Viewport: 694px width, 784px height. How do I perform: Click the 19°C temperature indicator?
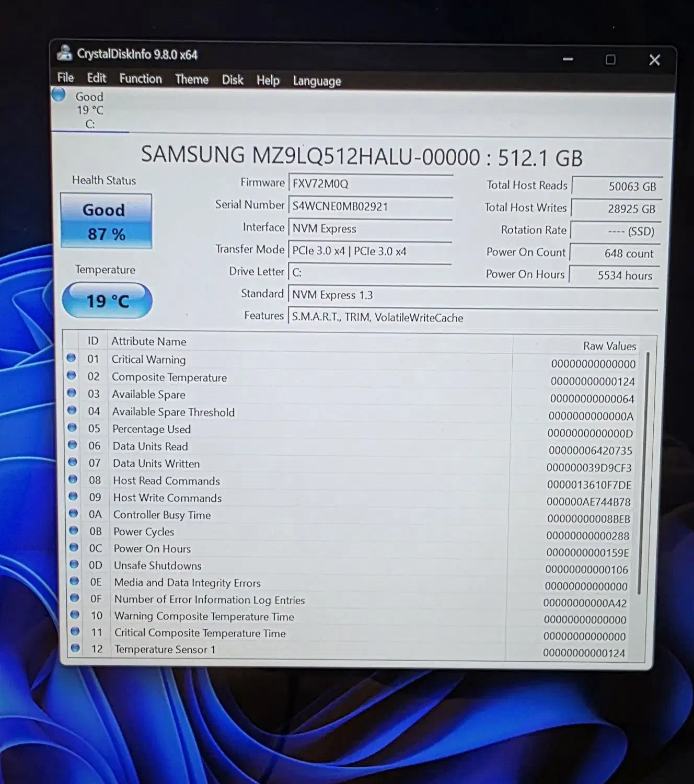tap(107, 300)
